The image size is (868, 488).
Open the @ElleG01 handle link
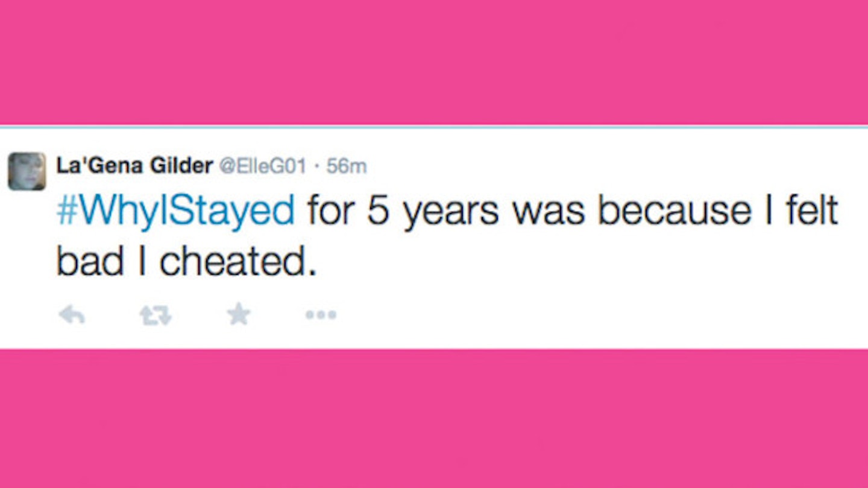click(x=263, y=166)
